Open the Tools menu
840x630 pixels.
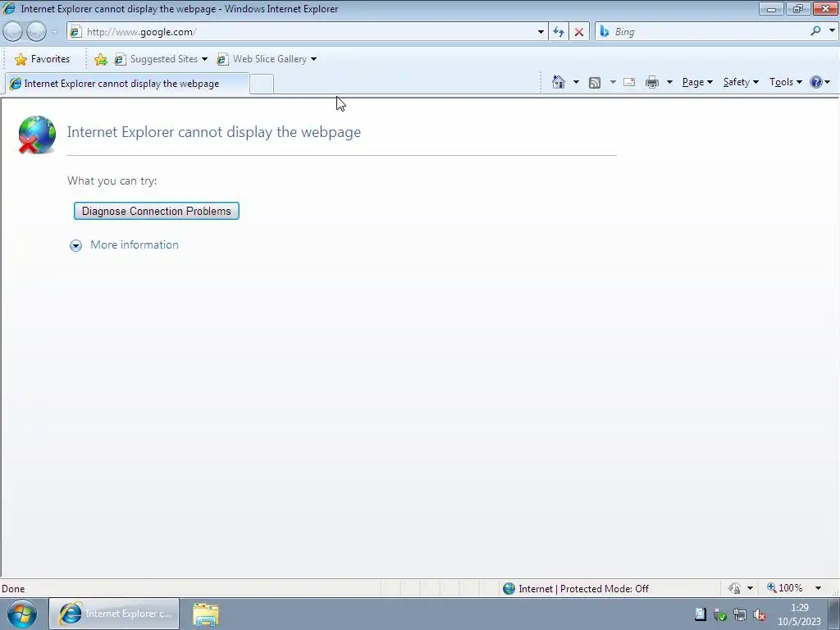point(785,82)
